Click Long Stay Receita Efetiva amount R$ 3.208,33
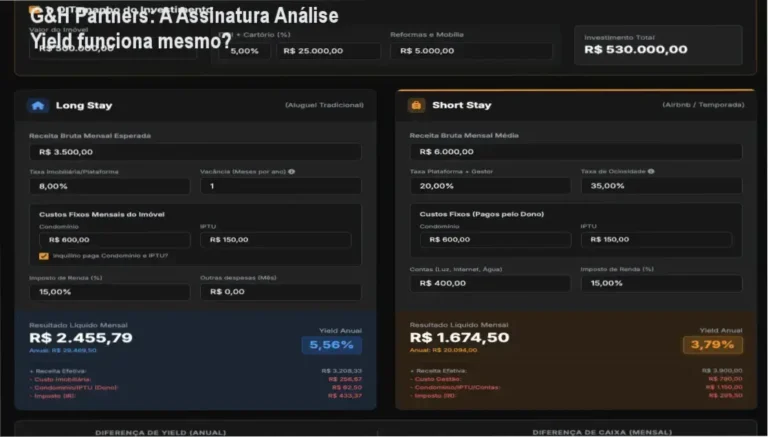The image size is (768, 437). [342, 371]
